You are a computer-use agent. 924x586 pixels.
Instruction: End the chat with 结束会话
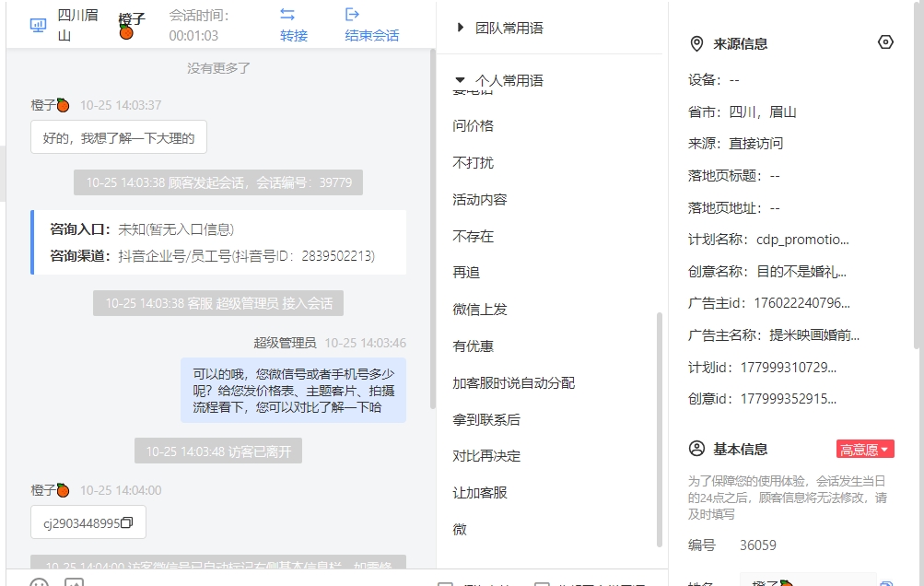[372, 35]
